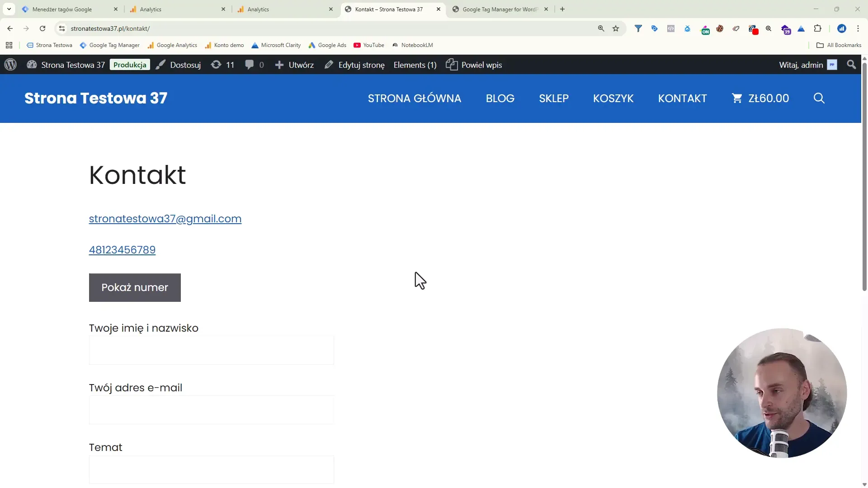Viewport: 868px width, 488px height.
Task: Open the WordPress logo menu
Action: click(10, 65)
